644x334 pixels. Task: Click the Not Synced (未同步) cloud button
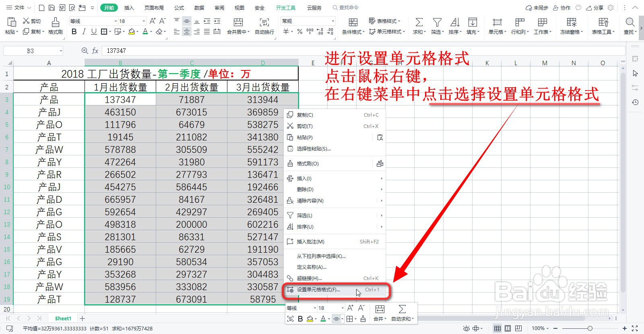(x=537, y=8)
